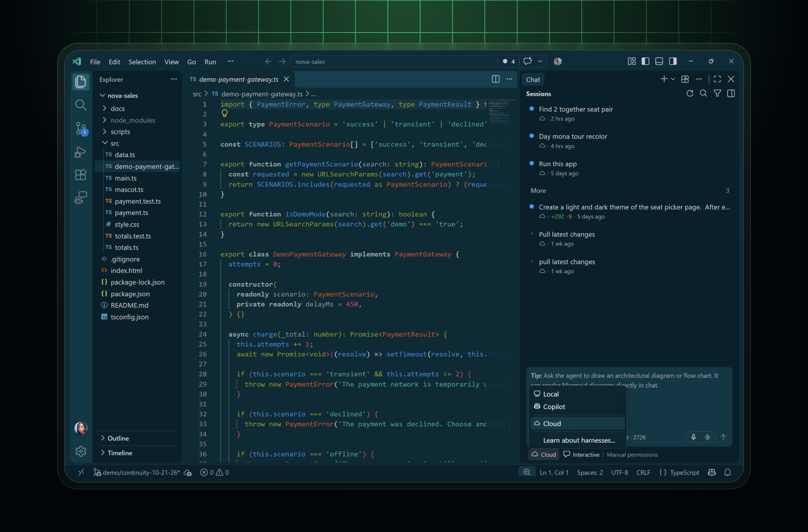The image size is (808, 532).
Task: Click Learn about harnesses link
Action: 579,440
